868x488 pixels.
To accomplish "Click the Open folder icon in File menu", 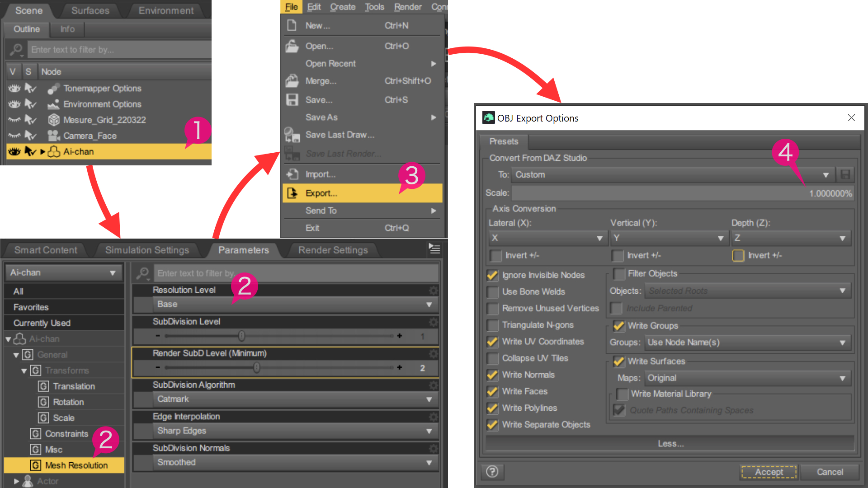I will click(x=292, y=46).
